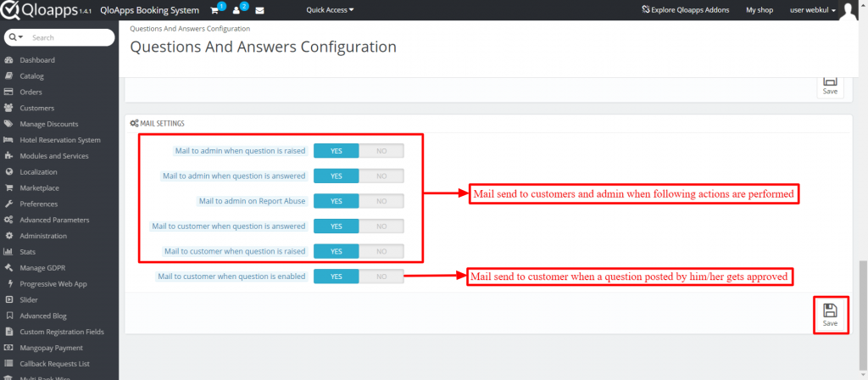This screenshot has width=868, height=380.
Task: Click the Qloapps logo icon
Action: pyautogui.click(x=10, y=10)
